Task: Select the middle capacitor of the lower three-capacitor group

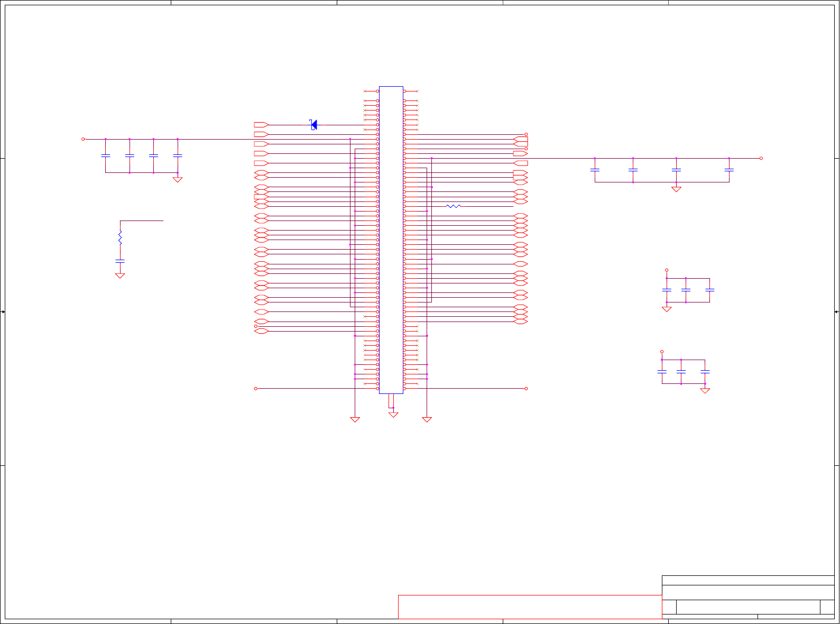Action: tap(681, 372)
